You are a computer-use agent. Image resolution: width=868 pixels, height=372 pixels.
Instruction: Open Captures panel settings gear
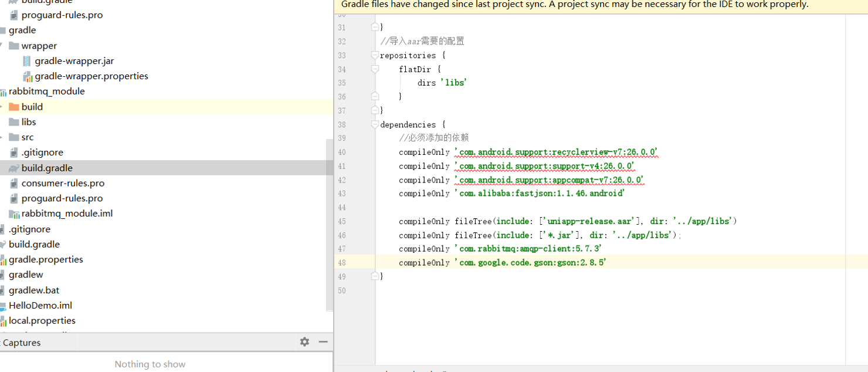pyautogui.click(x=304, y=341)
